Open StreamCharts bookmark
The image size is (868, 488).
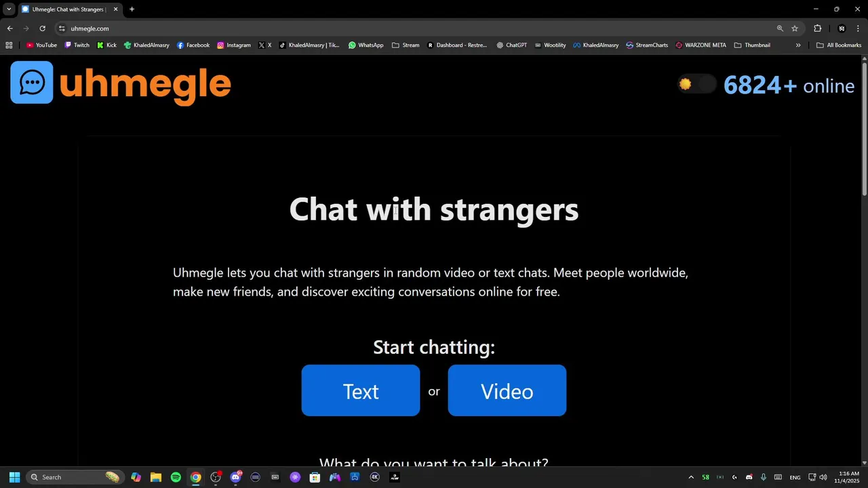pyautogui.click(x=647, y=45)
